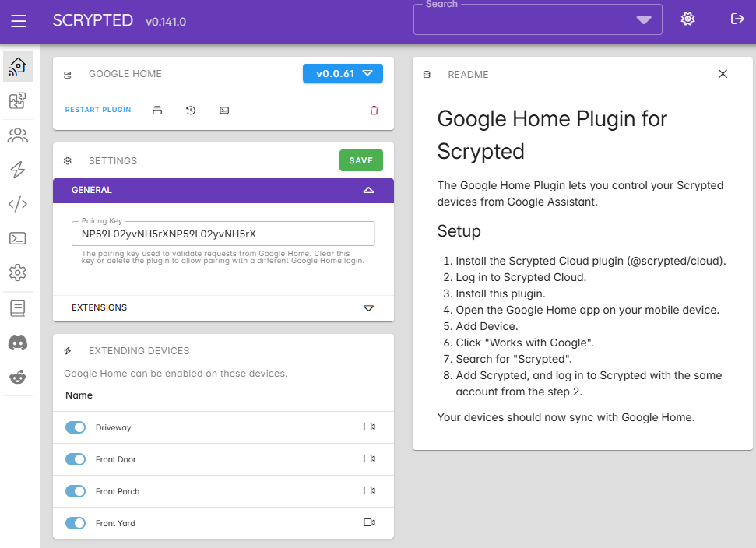The image size is (756, 548).
Task: Open the Plugins puzzle icon in sidebar
Action: click(x=18, y=100)
